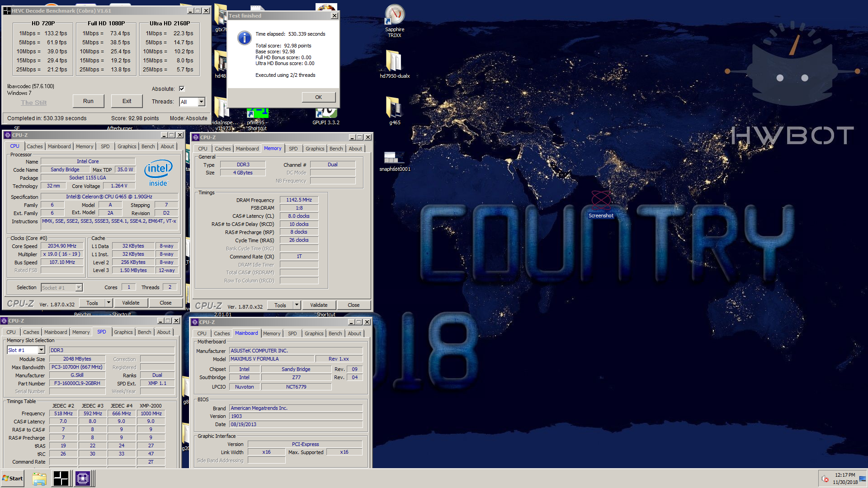Click Close in CPU-Z Memory window
This screenshot has height=488, width=868.
[x=354, y=305]
